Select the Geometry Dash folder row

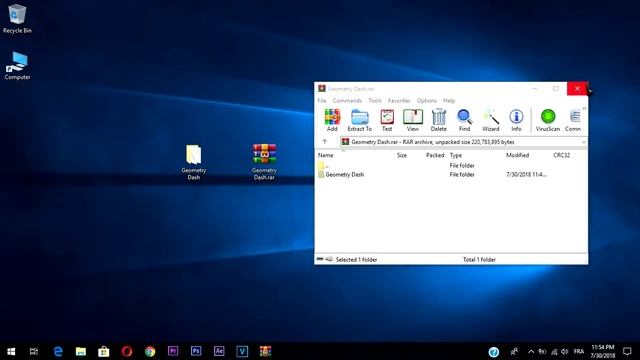coord(451,174)
